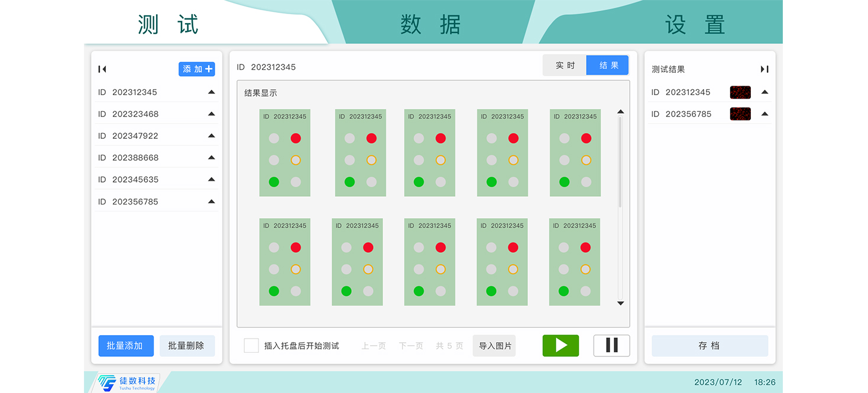Expand ID 202323468 in left list

click(x=211, y=114)
